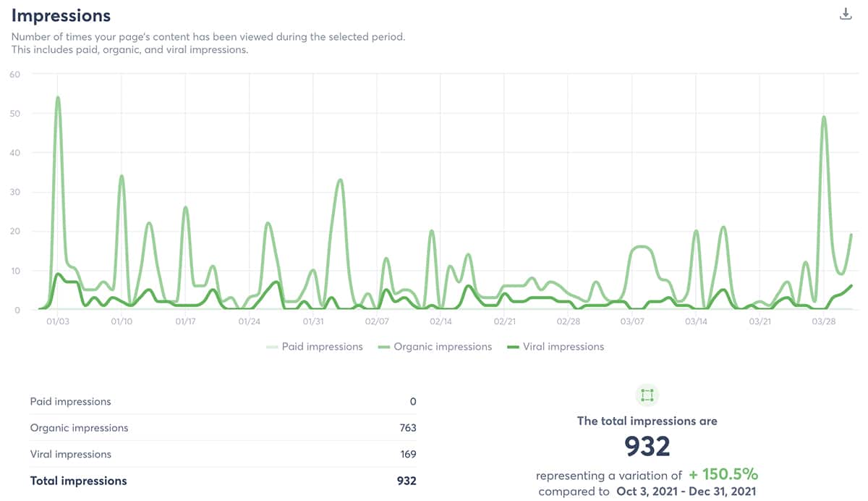The height and width of the screenshot is (501, 868).
Task: Click the 01/03 axis date label
Action: 59,321
